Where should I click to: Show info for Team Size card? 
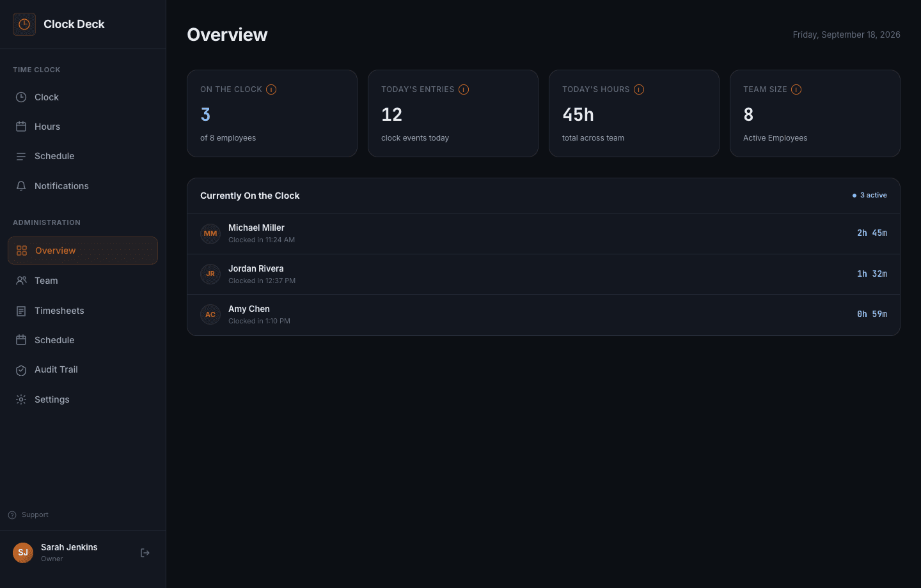pos(796,89)
